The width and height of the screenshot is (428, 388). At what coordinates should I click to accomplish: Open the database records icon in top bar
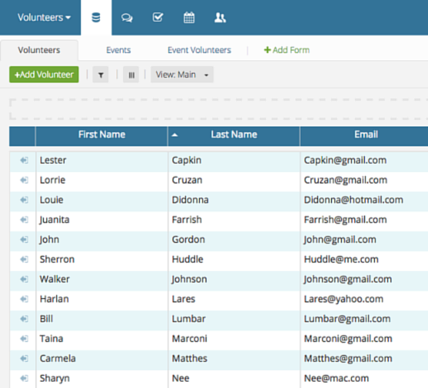pyautogui.click(x=96, y=17)
